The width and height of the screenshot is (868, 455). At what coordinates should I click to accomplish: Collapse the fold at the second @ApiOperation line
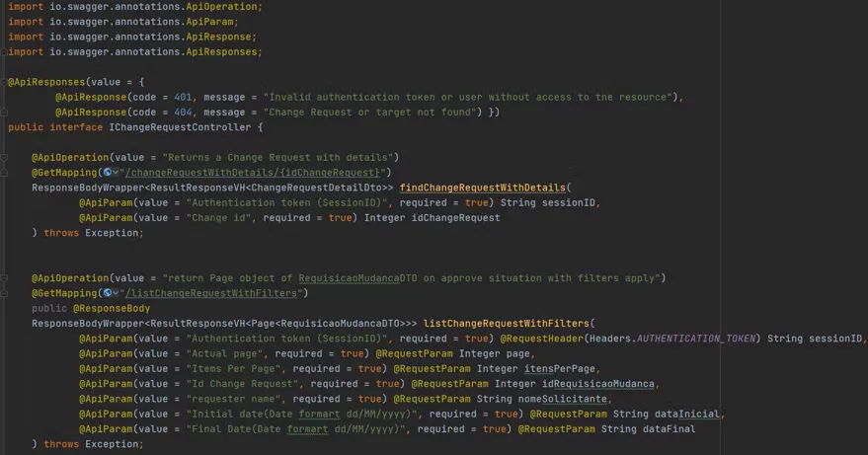(4, 278)
